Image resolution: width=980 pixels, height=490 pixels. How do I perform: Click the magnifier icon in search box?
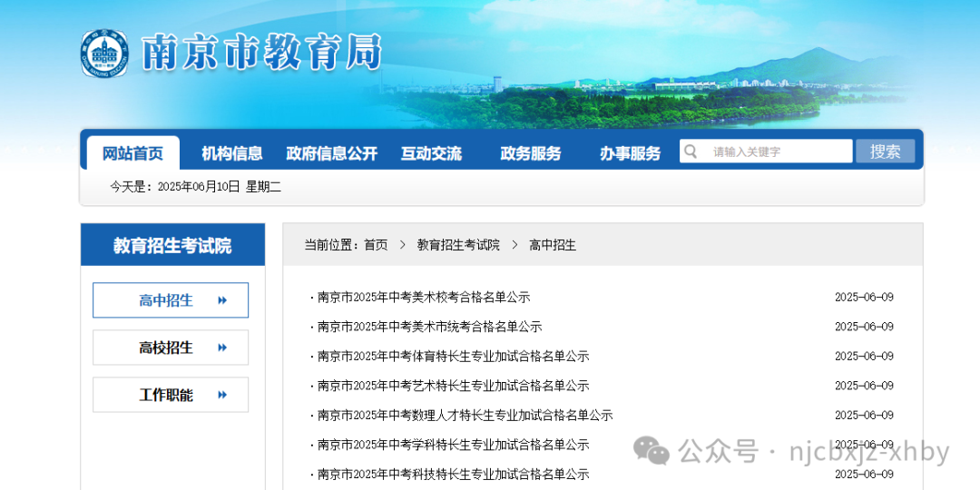point(691,152)
